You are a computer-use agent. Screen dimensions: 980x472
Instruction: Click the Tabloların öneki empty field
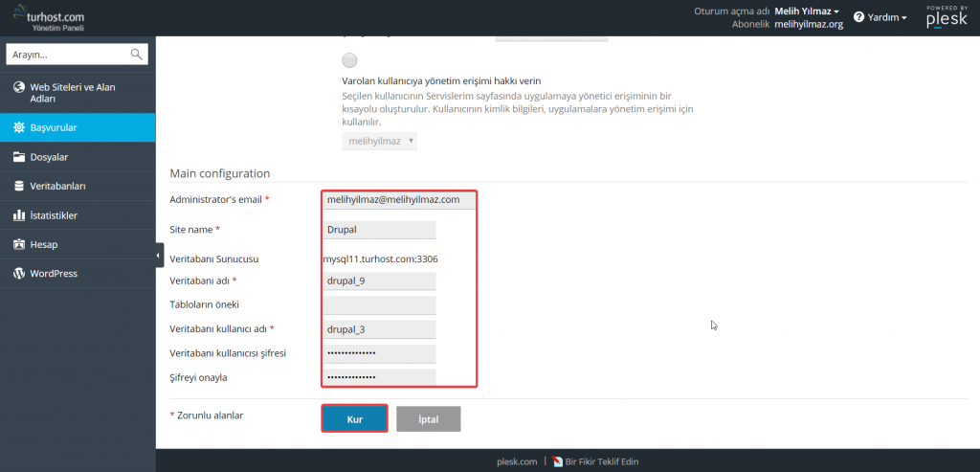[x=379, y=304]
